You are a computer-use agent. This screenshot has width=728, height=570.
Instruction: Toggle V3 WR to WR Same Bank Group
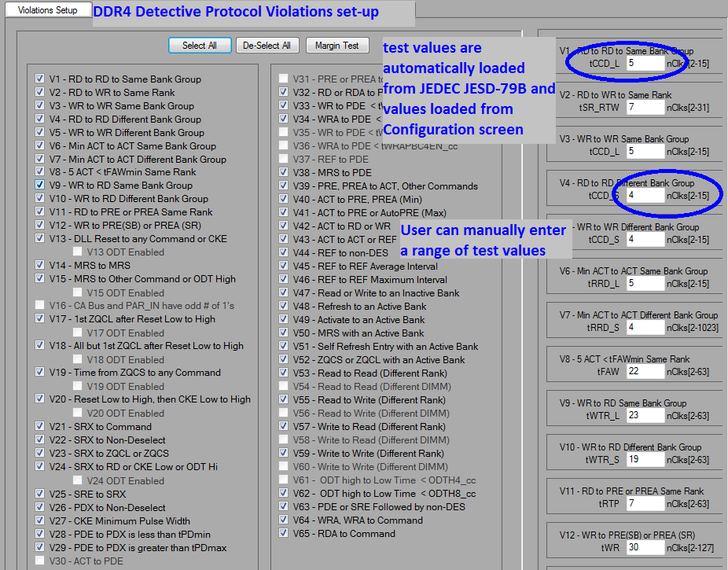pos(40,105)
